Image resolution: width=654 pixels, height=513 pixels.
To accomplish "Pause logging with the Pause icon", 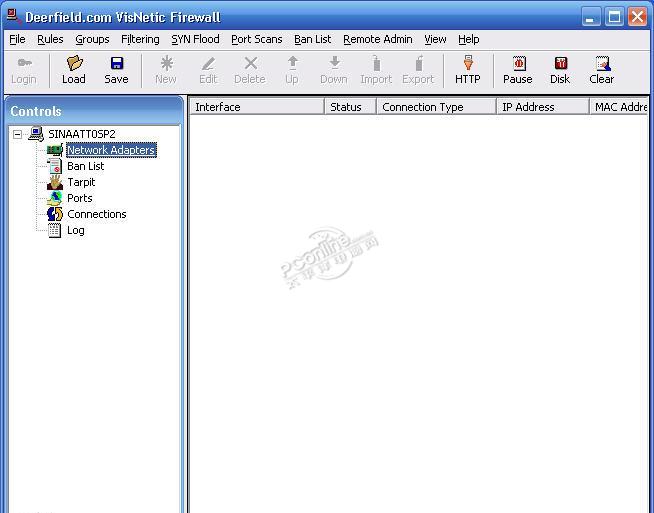I will click(x=518, y=63).
